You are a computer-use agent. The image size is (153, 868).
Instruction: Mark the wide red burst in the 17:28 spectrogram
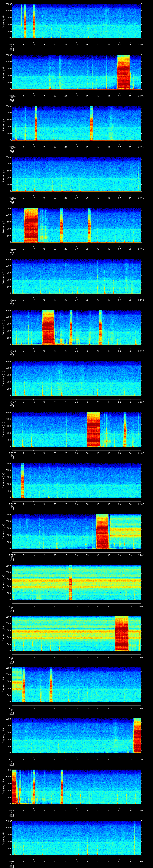[x=48, y=327]
